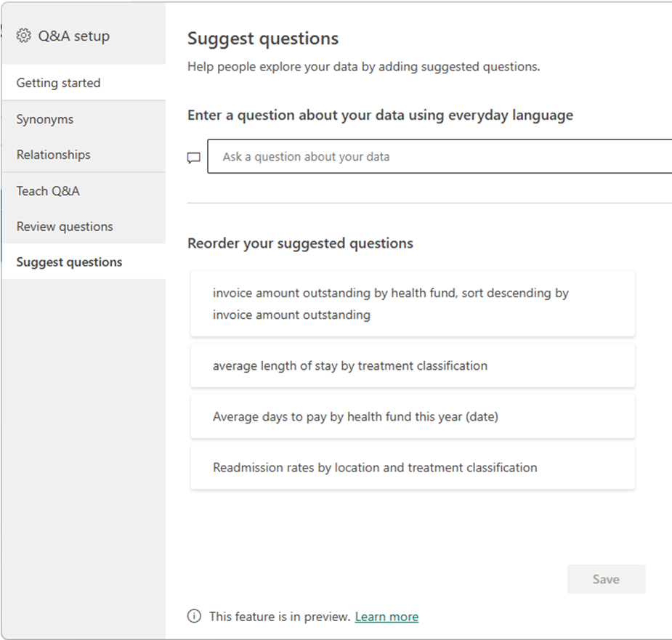Click the chat bubble icon beside question box

[x=194, y=158]
